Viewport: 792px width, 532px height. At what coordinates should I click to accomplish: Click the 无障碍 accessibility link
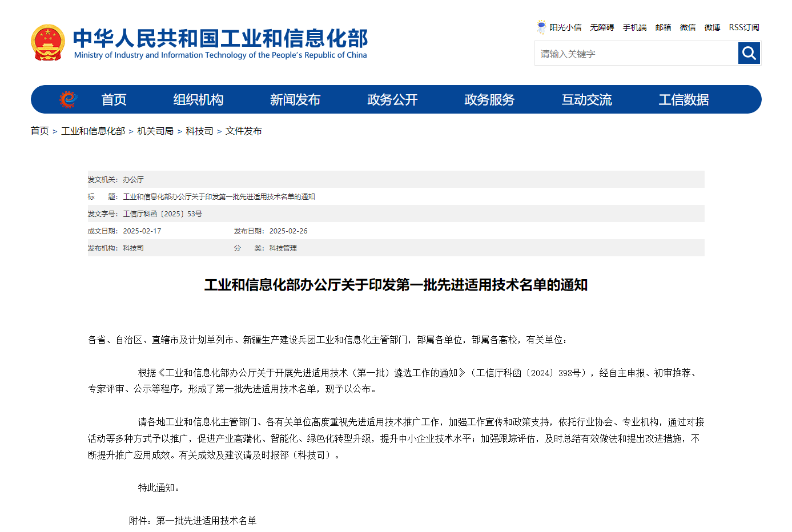coord(602,27)
